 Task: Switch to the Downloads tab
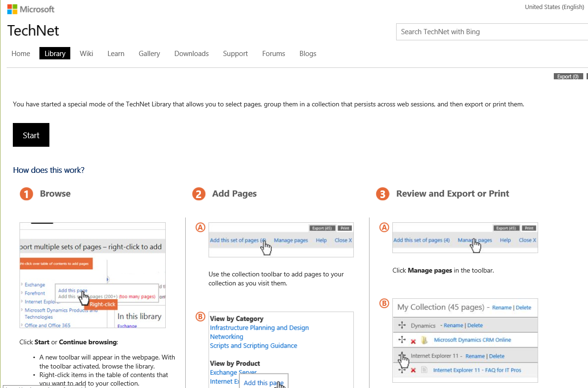click(191, 54)
